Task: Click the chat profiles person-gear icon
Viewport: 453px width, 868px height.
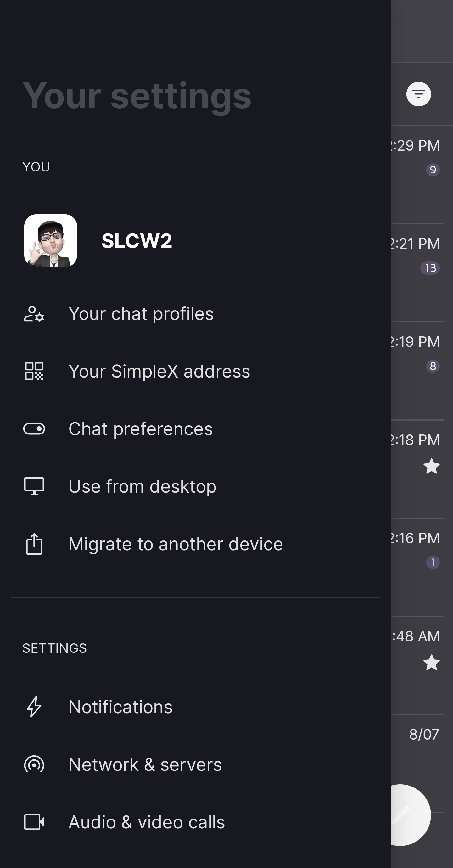Action: [34, 314]
